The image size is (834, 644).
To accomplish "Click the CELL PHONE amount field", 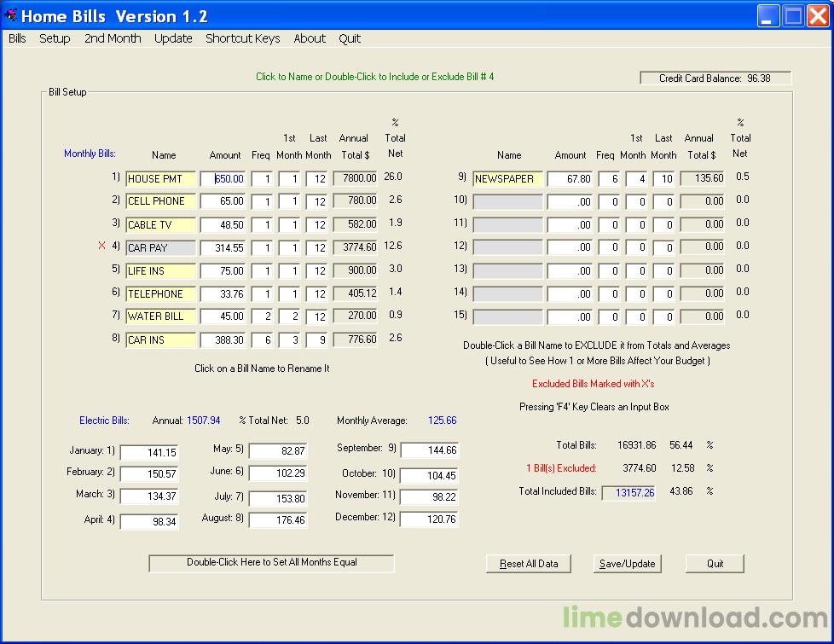I will (223, 201).
